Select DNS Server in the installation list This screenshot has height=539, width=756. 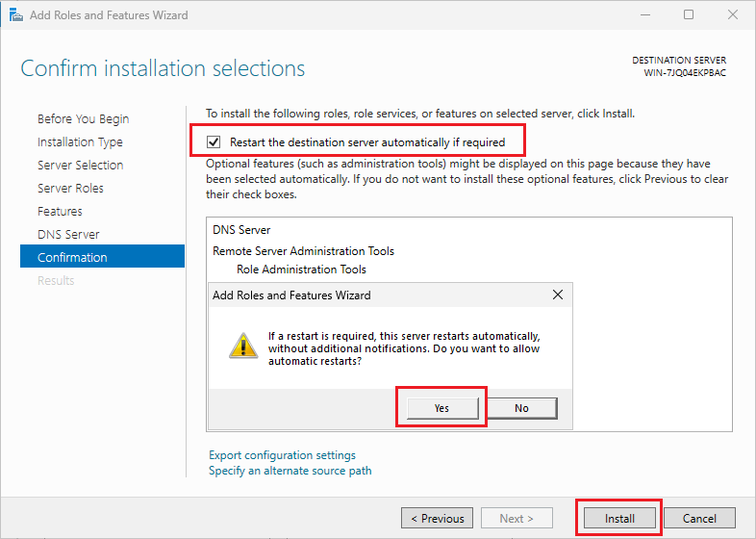click(x=241, y=230)
